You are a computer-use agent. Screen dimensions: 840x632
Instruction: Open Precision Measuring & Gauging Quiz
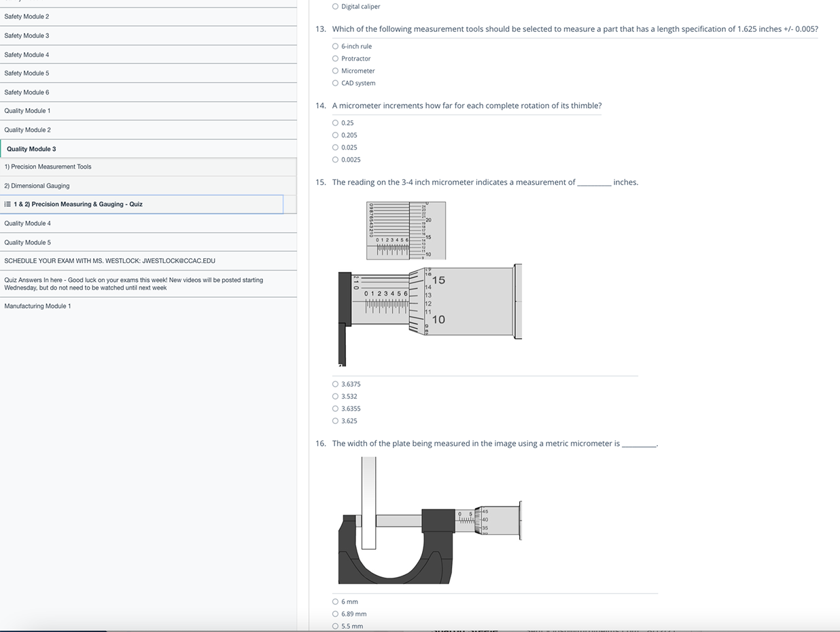point(78,204)
